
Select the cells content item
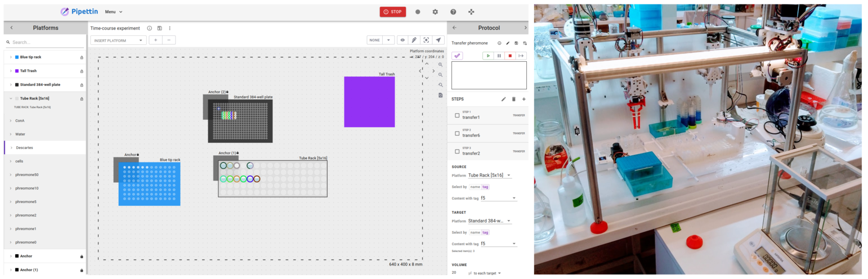pos(44,161)
